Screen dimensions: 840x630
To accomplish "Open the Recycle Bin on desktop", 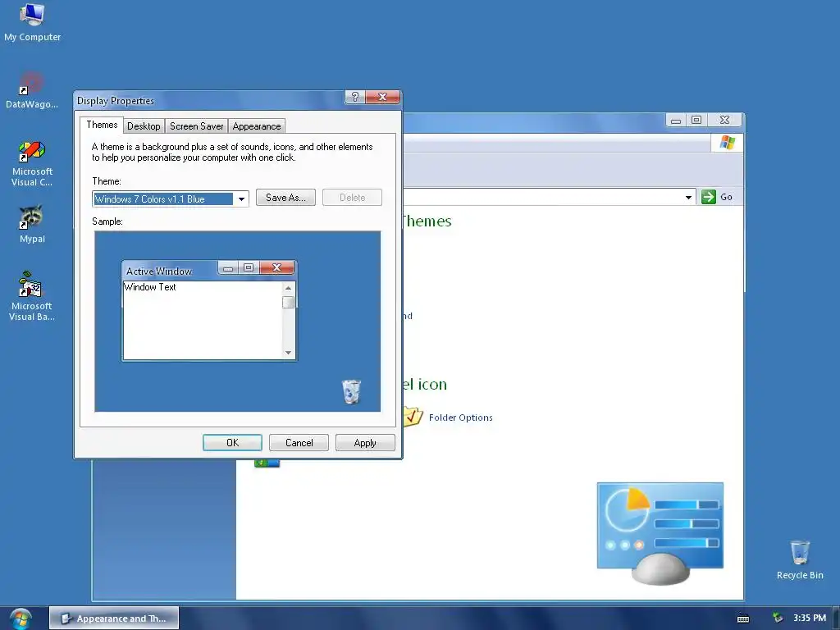I will coord(800,559).
